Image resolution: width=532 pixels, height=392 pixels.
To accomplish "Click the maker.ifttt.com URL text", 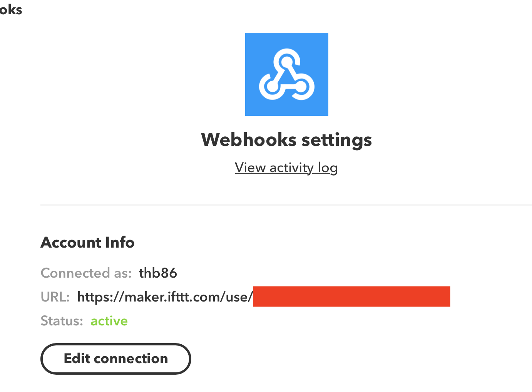I will tap(165, 297).
